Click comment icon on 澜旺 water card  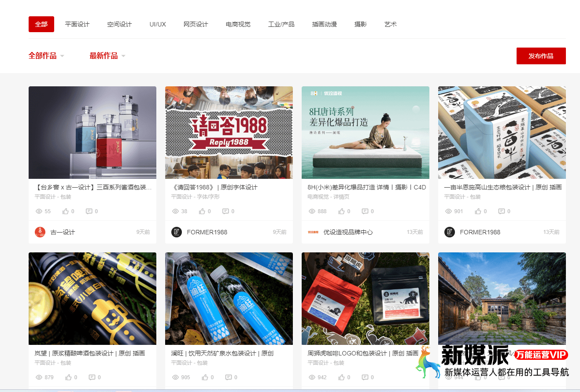pos(229,377)
